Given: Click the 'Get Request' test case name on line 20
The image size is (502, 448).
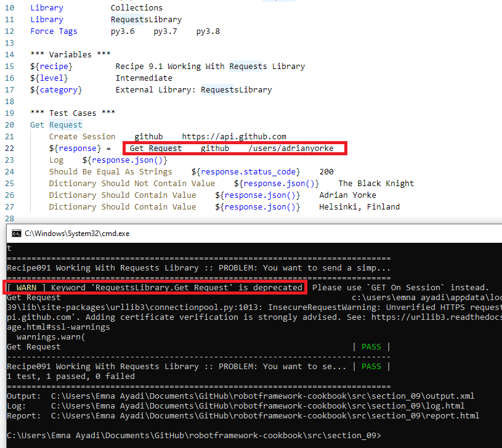Looking at the screenshot, I should [56, 125].
